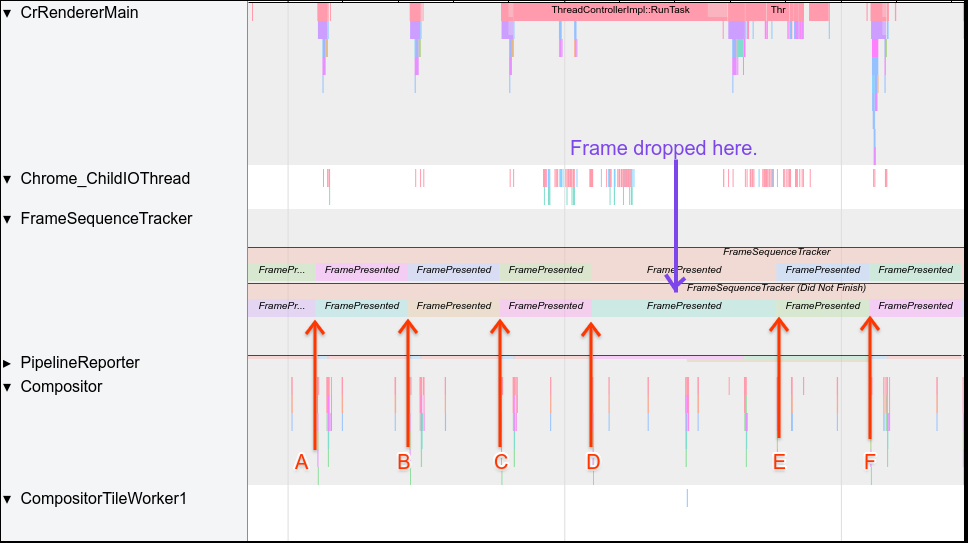Click the single blue slice in CompositorTileWorker1 track
This screenshot has height=543, width=968.
pos(687,497)
